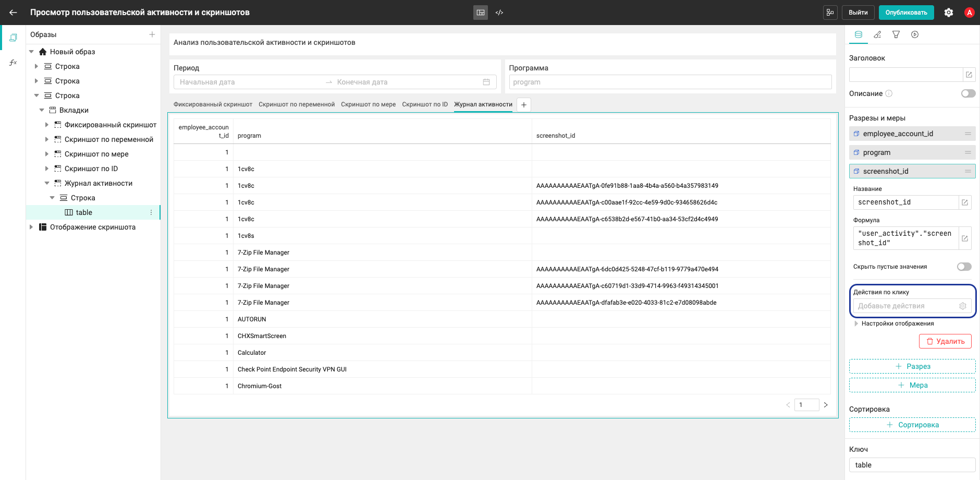Expand the first Строка tree node
This screenshot has width=980, height=480.
pos(36,66)
